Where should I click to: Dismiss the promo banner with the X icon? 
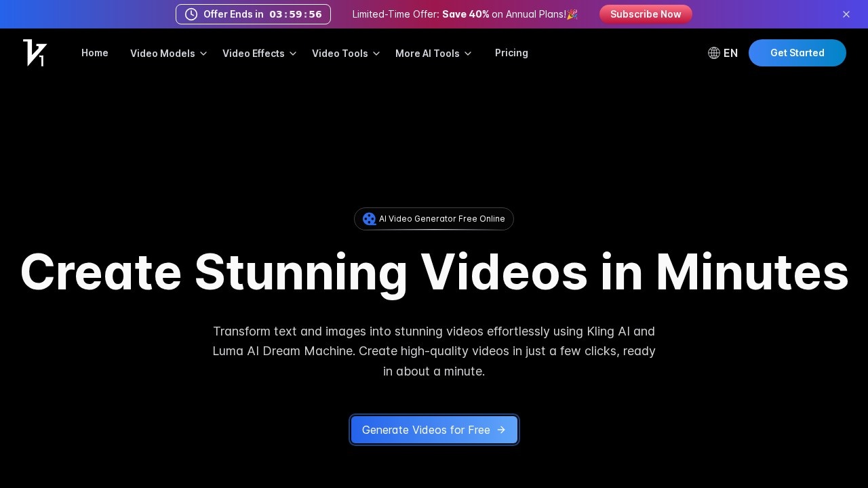pyautogui.click(x=846, y=14)
